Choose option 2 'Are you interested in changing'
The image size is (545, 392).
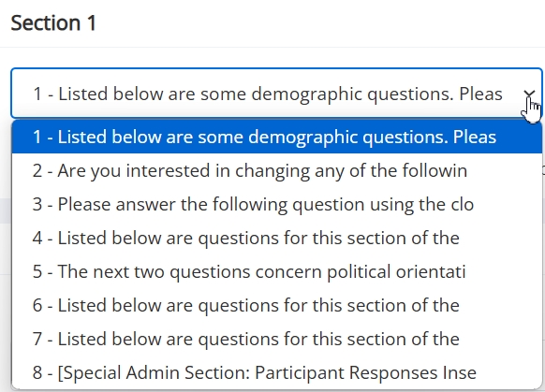(x=276, y=170)
